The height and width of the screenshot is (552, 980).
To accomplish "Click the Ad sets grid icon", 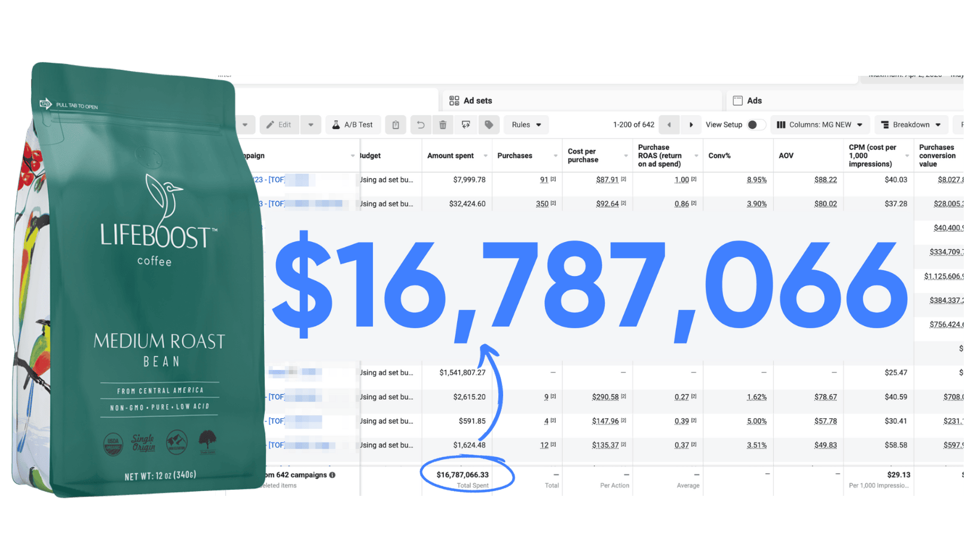I will point(454,101).
